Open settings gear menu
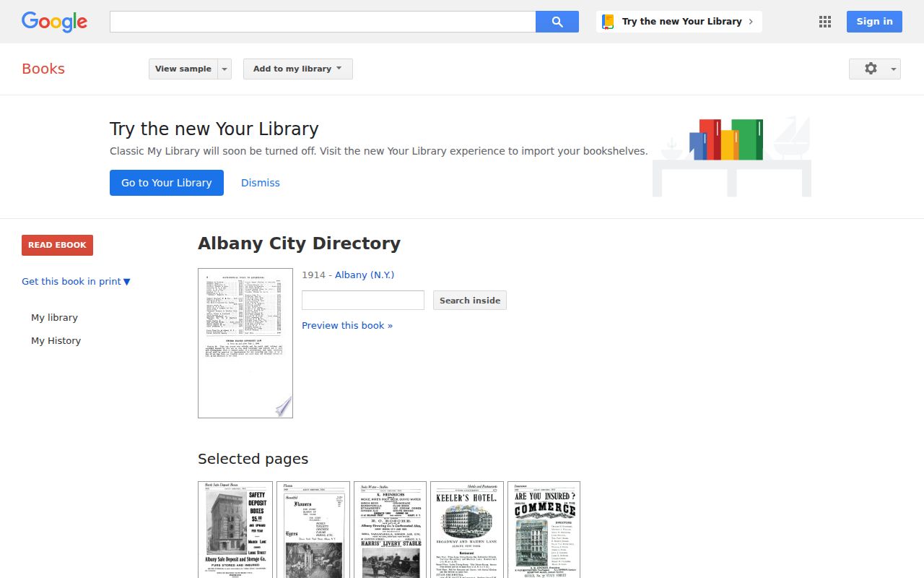Viewport: 924px width, 578px height. pyautogui.click(x=875, y=69)
